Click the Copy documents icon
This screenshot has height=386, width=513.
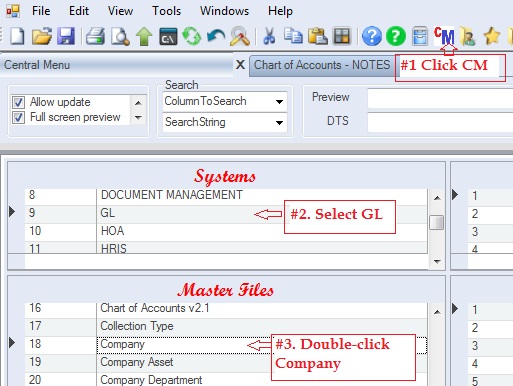click(293, 36)
